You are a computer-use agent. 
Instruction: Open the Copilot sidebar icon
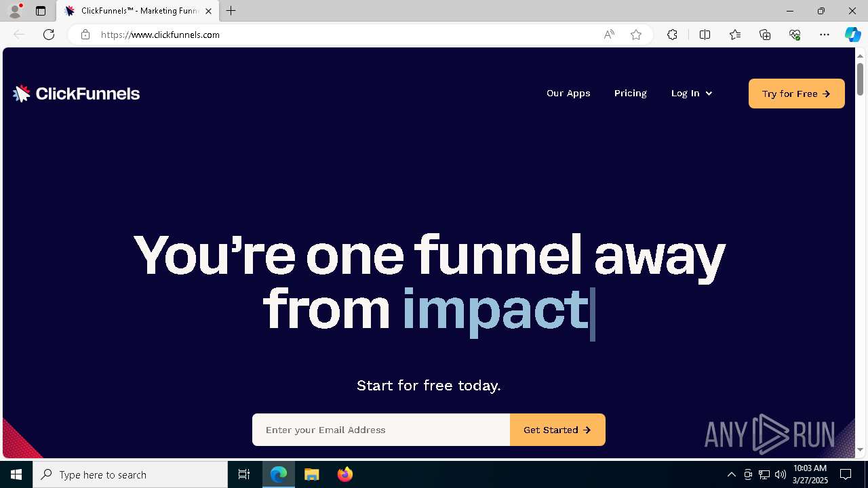(x=853, y=35)
